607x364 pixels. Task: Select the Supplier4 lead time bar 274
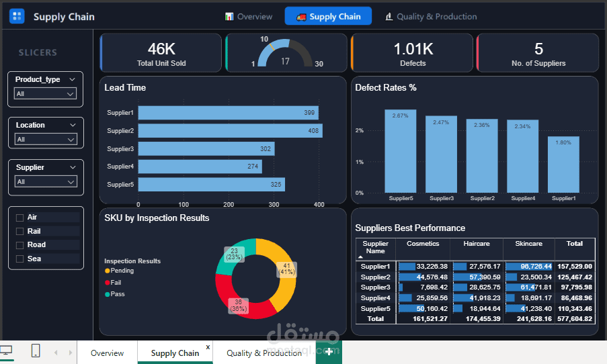[x=200, y=167]
